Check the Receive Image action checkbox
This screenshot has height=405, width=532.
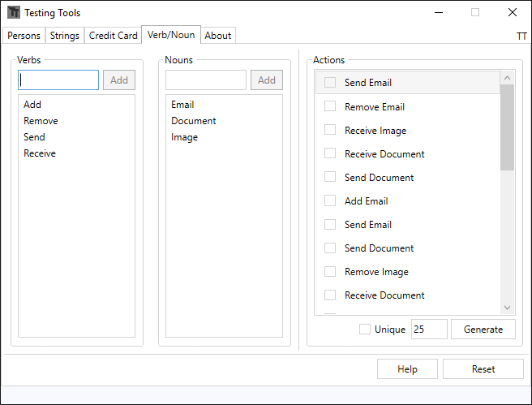click(330, 130)
